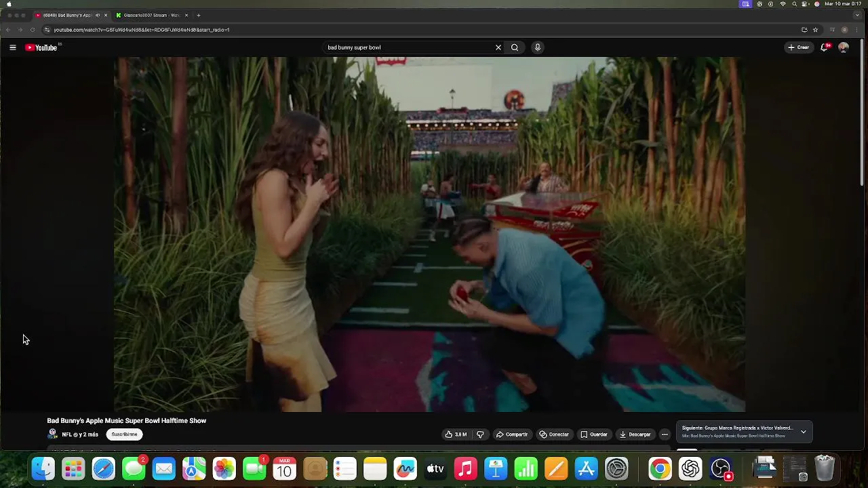Viewport: 868px width, 488px height.
Task: Click the Crear create button
Action: (799, 47)
